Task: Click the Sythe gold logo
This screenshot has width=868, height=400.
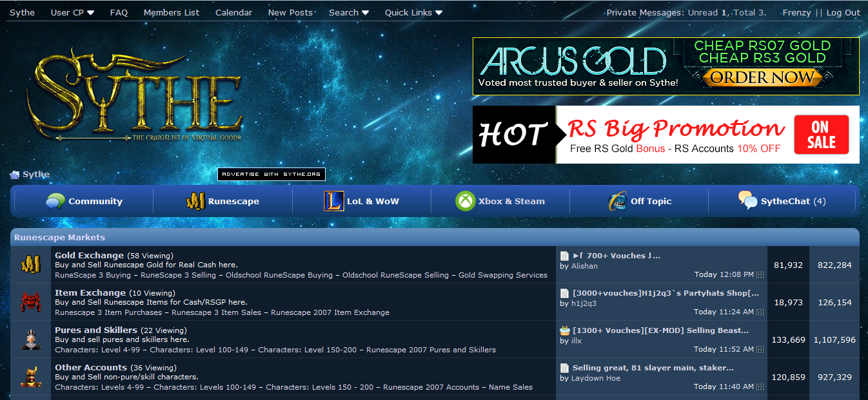Action: tap(135, 95)
